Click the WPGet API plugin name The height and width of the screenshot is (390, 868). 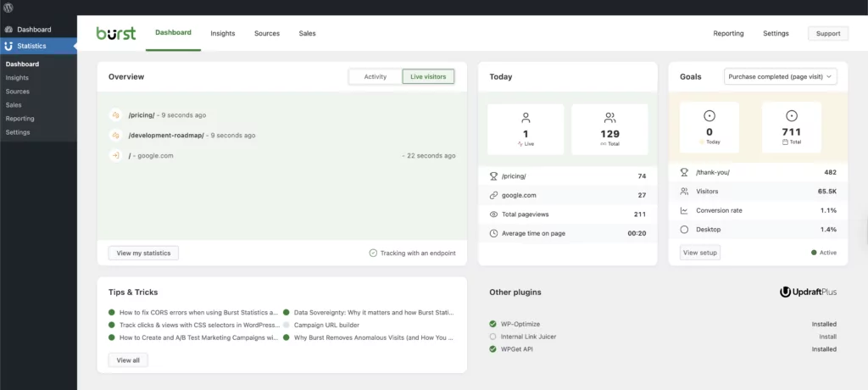click(517, 349)
